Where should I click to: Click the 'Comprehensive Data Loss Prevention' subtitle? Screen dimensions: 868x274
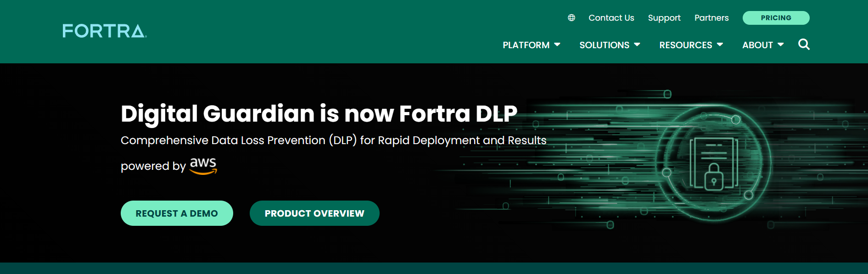[x=334, y=140]
